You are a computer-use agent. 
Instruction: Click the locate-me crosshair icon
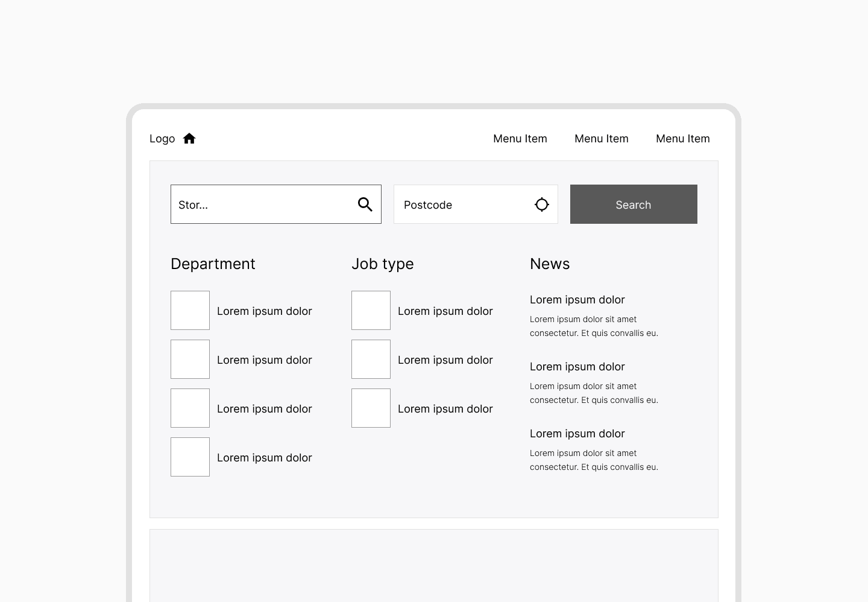coord(542,204)
